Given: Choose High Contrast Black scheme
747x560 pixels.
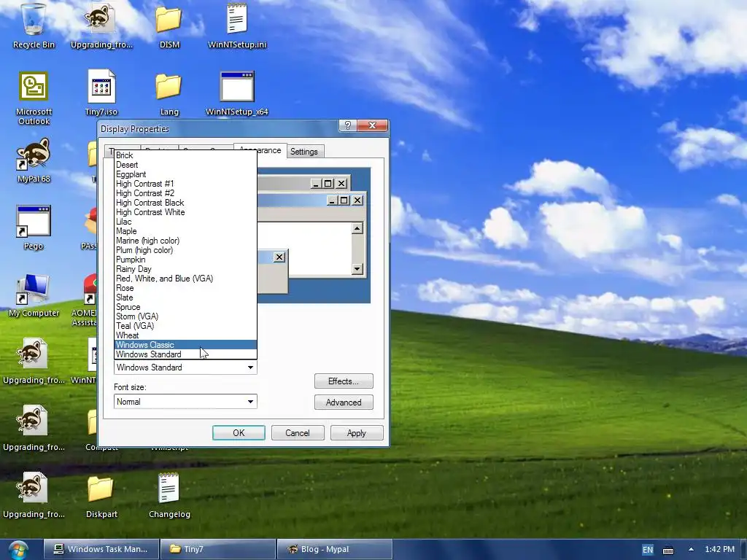Looking at the screenshot, I should [x=186, y=203].
